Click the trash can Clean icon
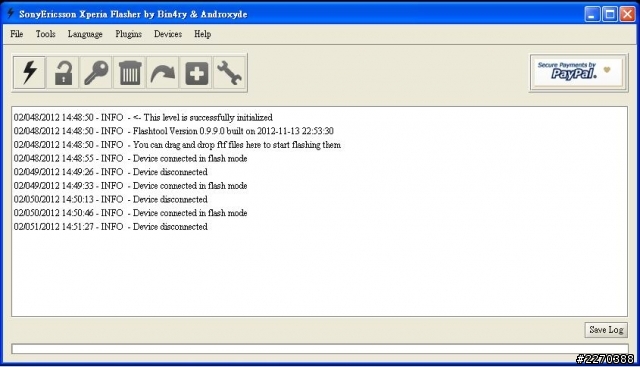The height and width of the screenshot is (367, 640). [130, 73]
